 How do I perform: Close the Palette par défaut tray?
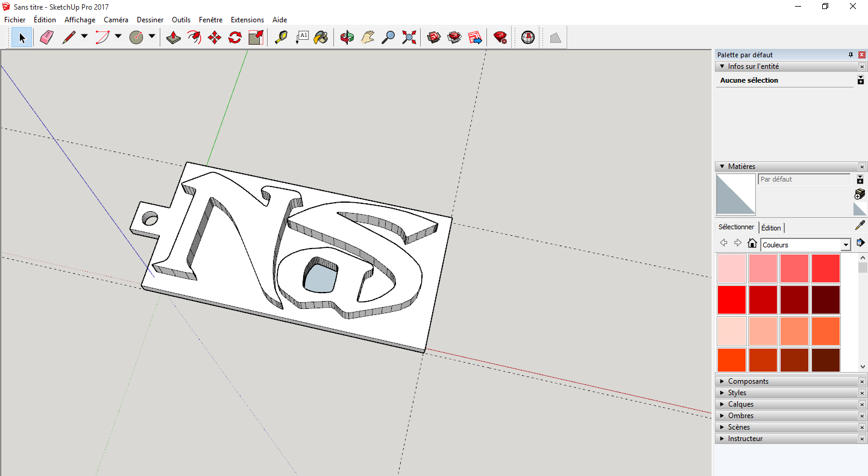pyautogui.click(x=862, y=55)
